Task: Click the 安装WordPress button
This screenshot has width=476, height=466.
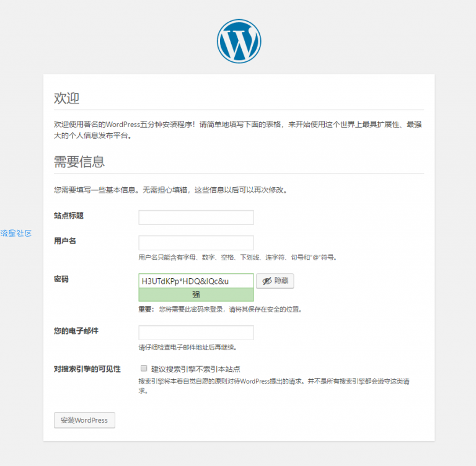Action: [x=84, y=420]
